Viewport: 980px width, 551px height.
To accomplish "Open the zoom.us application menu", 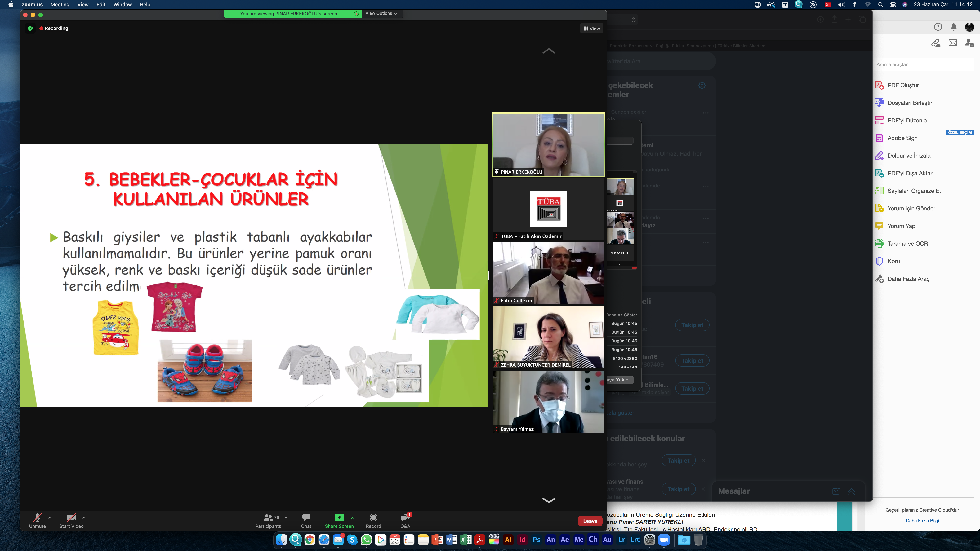I will point(32,5).
